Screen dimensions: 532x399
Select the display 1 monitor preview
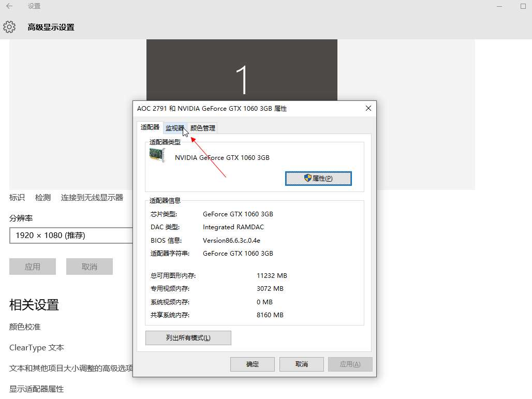point(242,72)
